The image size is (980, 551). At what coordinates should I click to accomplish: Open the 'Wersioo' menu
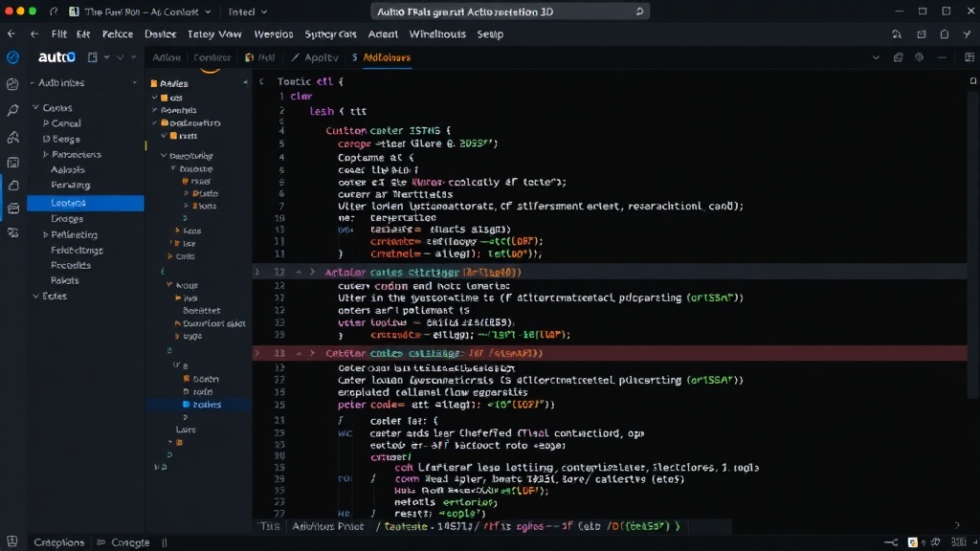coord(273,34)
